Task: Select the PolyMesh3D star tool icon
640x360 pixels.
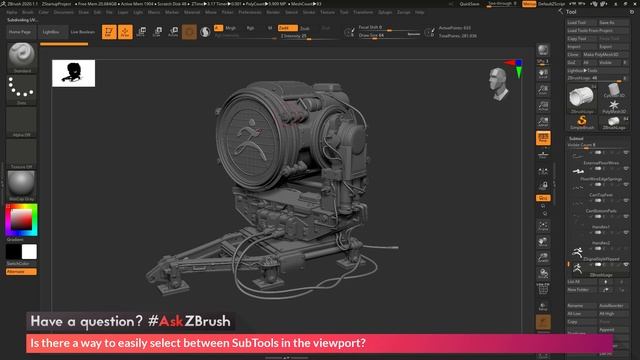Action: click(x=614, y=107)
